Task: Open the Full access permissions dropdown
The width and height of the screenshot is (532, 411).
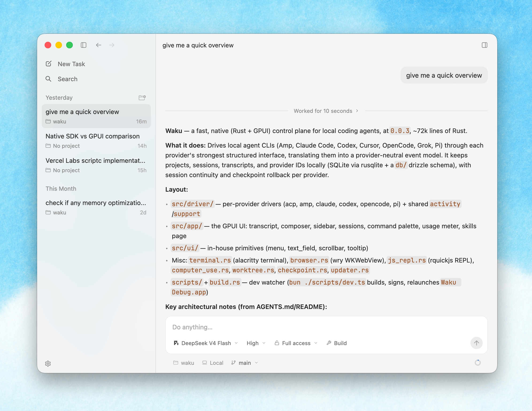Action: click(296, 343)
